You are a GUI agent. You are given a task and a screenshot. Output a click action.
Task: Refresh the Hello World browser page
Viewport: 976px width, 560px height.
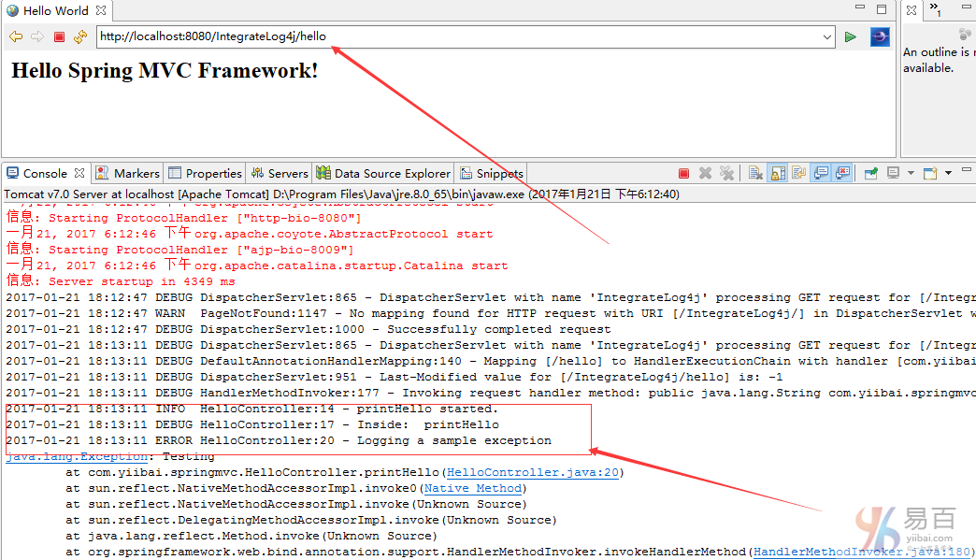[80, 36]
